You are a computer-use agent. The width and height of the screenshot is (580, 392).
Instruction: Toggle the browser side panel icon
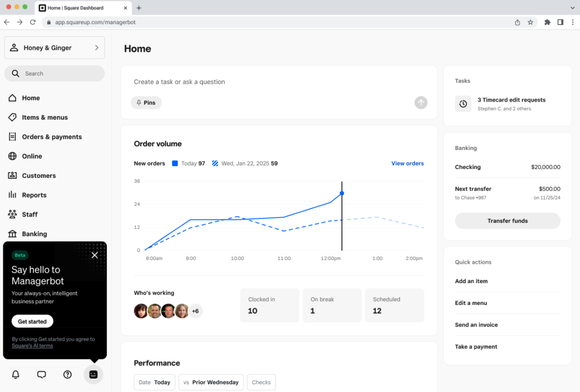[560, 22]
